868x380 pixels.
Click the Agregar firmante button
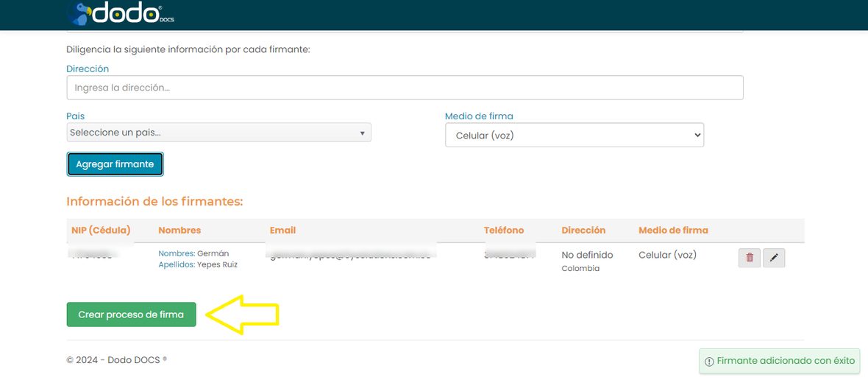115,164
